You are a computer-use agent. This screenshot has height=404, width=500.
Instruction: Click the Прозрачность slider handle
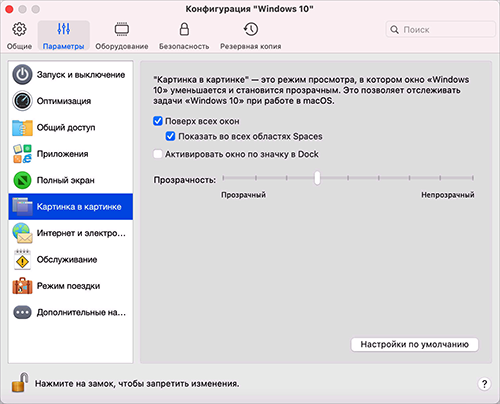pyautogui.click(x=317, y=178)
